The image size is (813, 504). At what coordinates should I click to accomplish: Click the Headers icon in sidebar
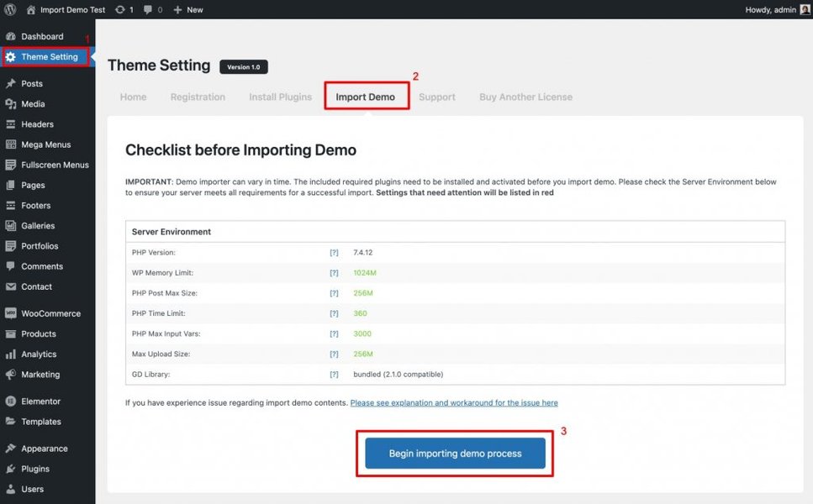point(10,124)
